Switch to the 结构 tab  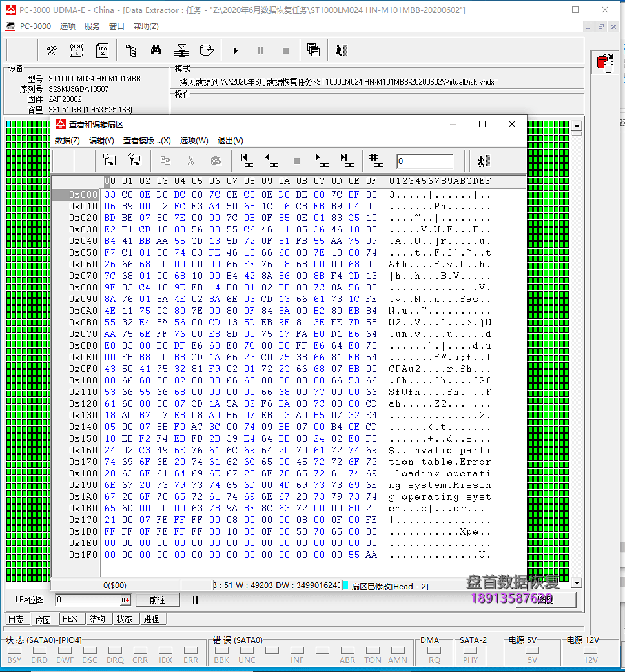tap(97, 619)
